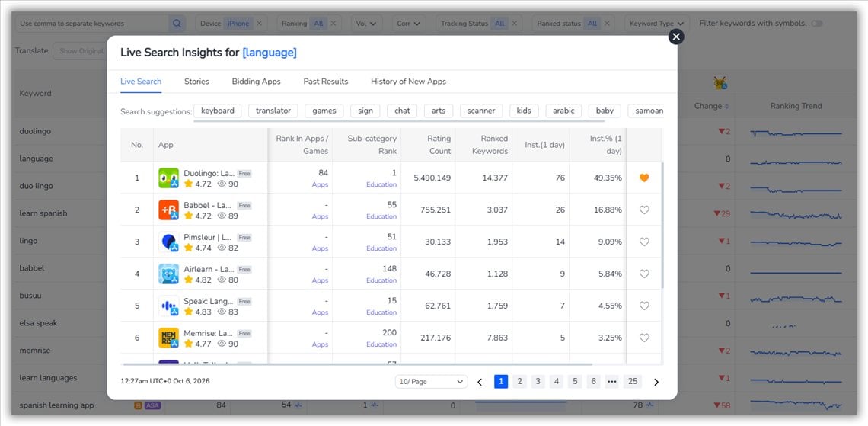Image resolution: width=868 pixels, height=426 pixels.
Task: Select the games search suggestion
Action: pyautogui.click(x=324, y=111)
